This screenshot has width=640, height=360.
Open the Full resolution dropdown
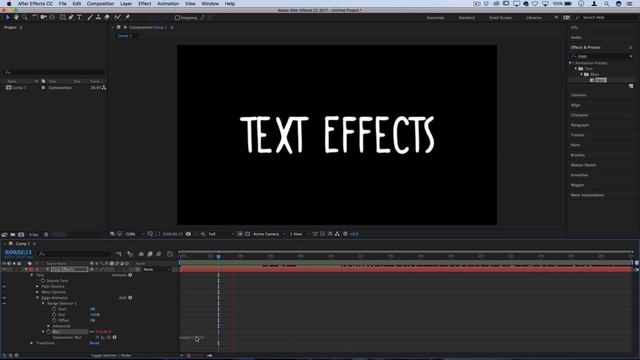point(221,234)
